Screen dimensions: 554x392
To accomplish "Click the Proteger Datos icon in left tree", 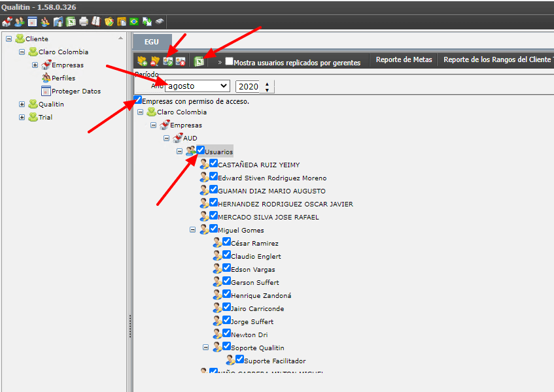I will coord(46,91).
